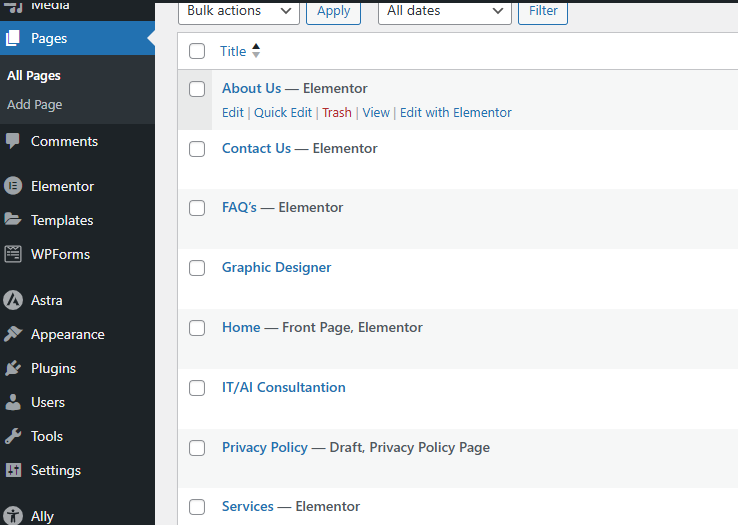Open Add Page in the Pages submenu
Image resolution: width=738 pixels, height=525 pixels.
tap(34, 104)
